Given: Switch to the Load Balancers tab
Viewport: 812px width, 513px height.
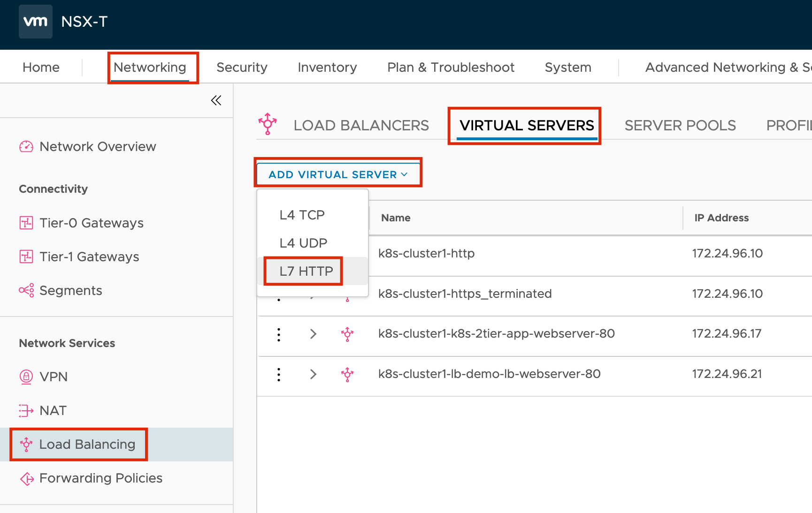Looking at the screenshot, I should 361,125.
